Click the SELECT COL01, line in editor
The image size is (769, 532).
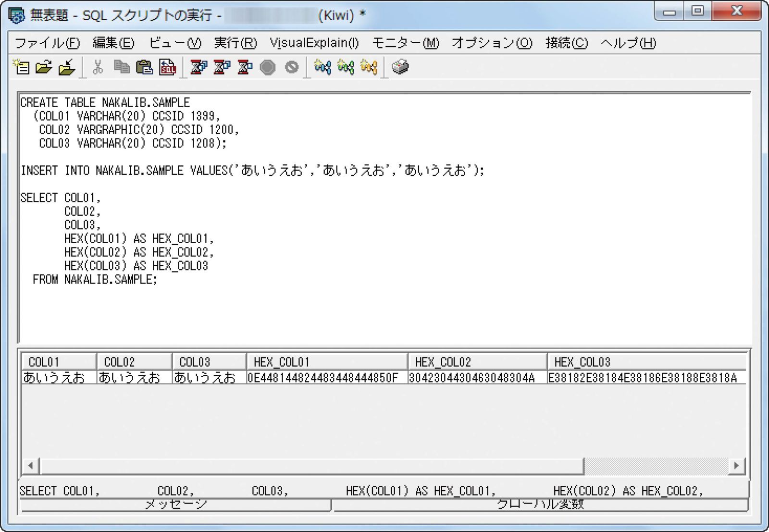pyautogui.click(x=61, y=198)
